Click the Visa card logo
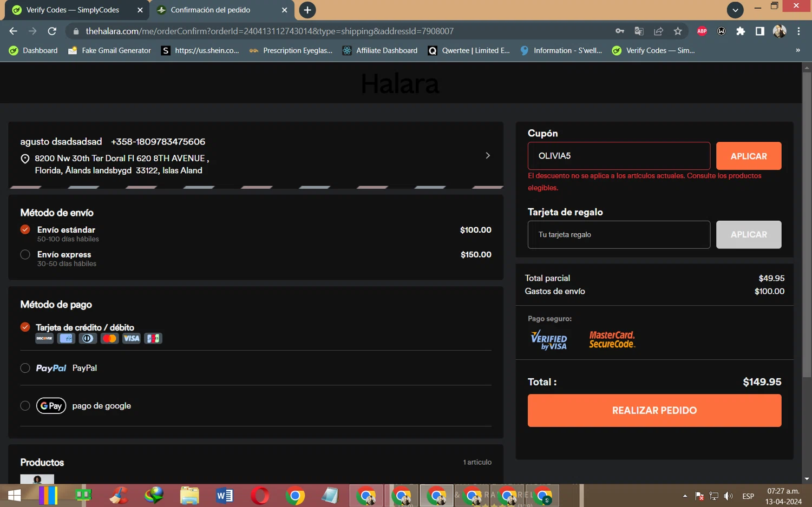Viewport: 812px width, 507px height. (131, 338)
